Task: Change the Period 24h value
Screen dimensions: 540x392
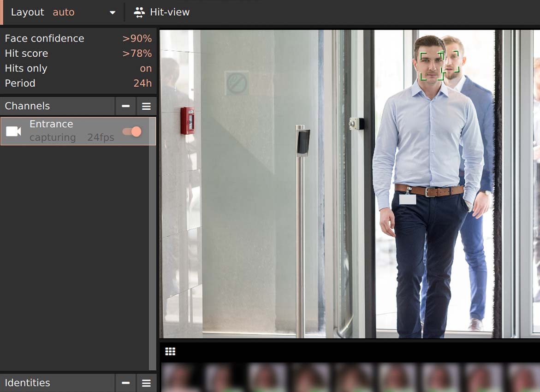Action: (142, 83)
